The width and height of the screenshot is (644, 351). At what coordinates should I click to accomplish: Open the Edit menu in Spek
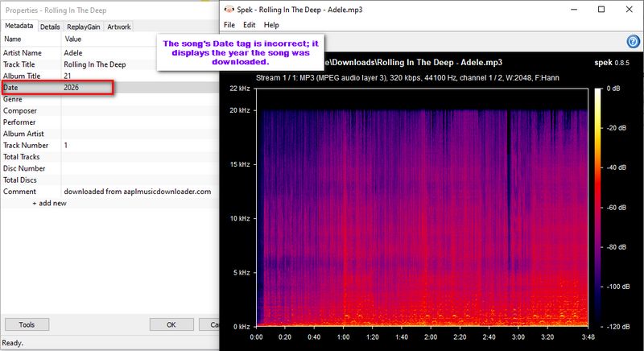point(249,25)
